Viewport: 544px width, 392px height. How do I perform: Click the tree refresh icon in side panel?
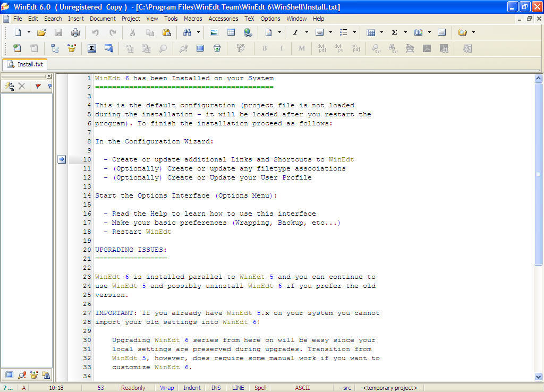coord(10,87)
